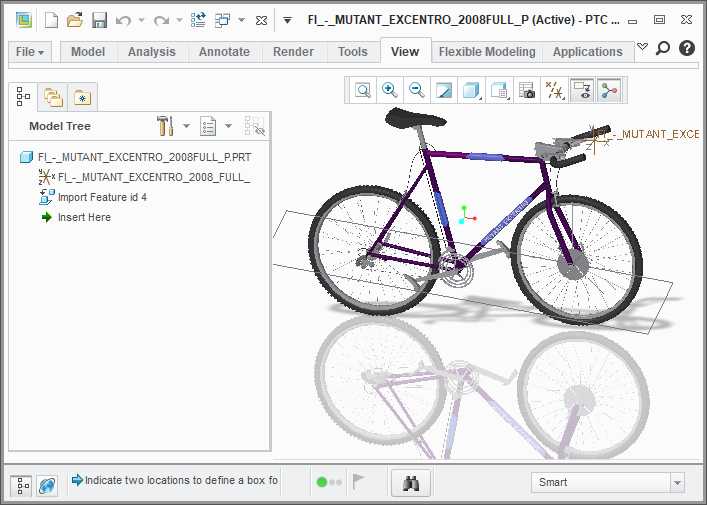707x505 pixels.
Task: Click the Creo application icon in title bar
Action: point(24,20)
